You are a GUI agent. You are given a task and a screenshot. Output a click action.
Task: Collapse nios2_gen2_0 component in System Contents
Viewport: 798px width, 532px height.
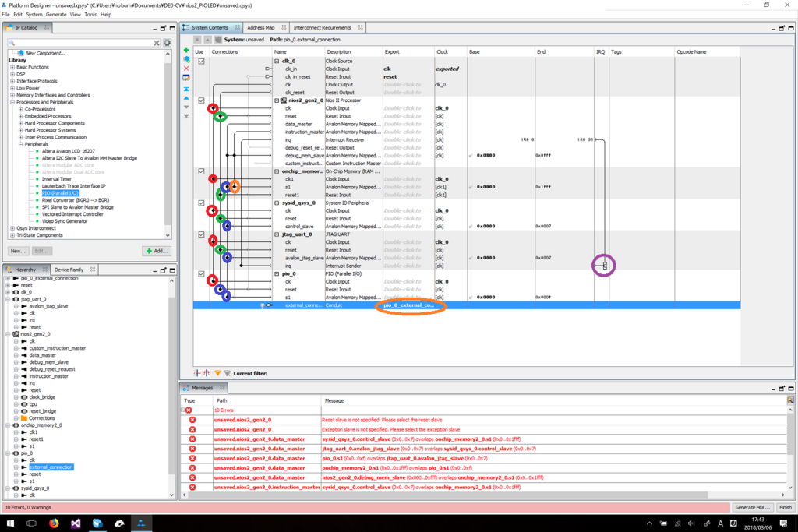click(x=277, y=100)
